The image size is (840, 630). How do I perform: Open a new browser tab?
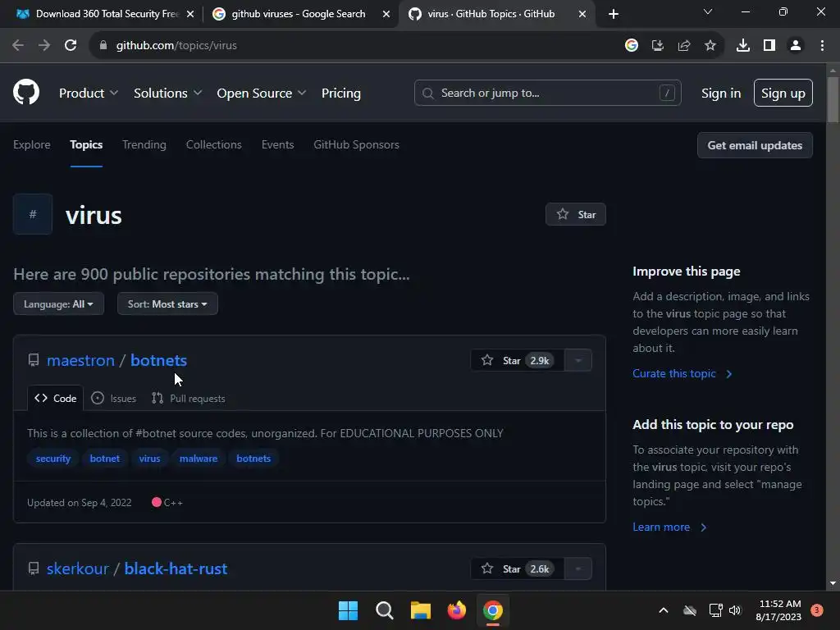(x=614, y=14)
